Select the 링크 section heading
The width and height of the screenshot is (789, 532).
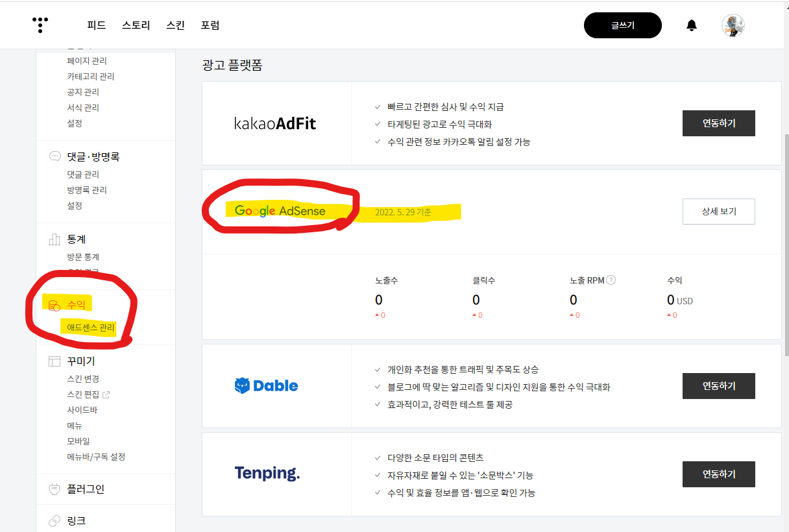click(x=77, y=521)
